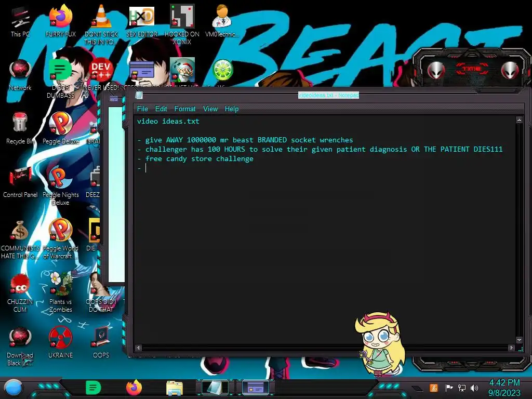Click the 'socket wrenches' line in Notepad

(x=245, y=140)
